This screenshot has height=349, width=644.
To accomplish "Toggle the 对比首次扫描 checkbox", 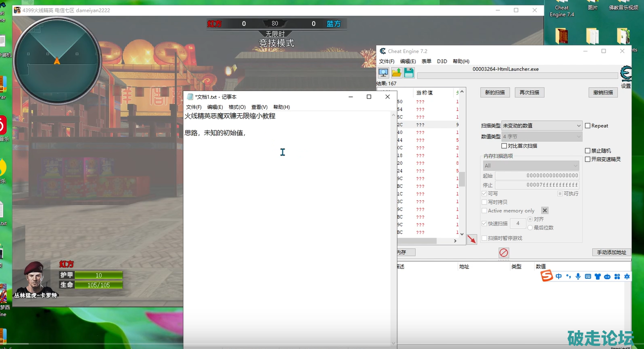I will tap(504, 146).
